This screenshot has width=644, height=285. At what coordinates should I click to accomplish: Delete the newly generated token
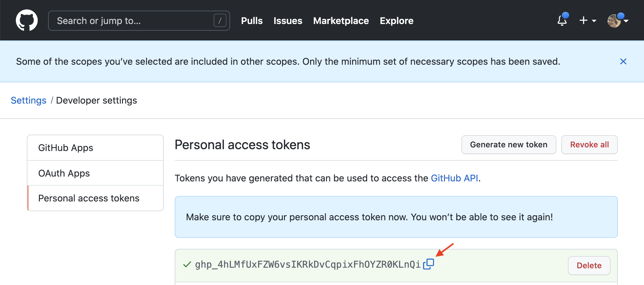[589, 266]
